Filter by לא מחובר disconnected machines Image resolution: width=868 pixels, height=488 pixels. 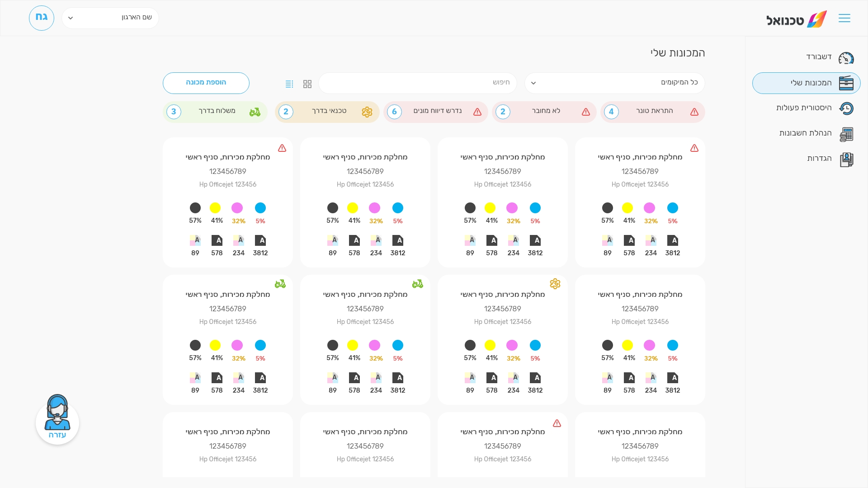544,112
